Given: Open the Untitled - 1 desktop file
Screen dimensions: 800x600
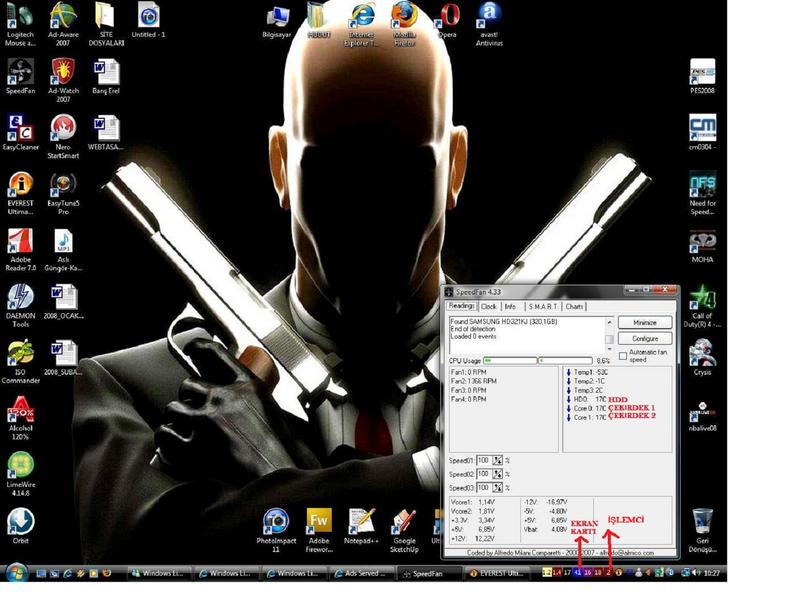Looking at the screenshot, I should click(148, 19).
